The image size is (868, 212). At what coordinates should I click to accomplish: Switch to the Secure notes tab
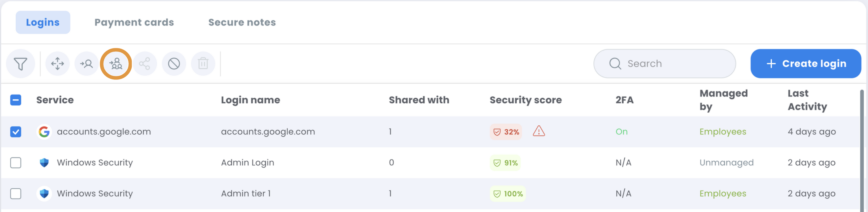tap(242, 22)
